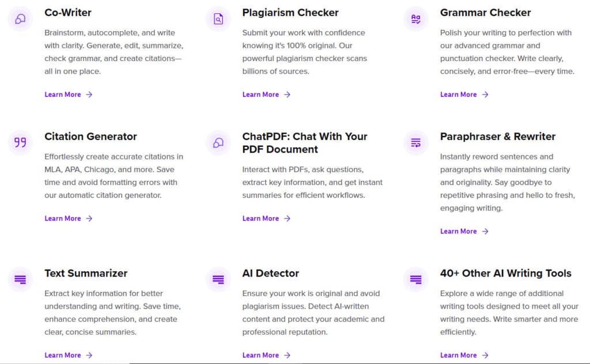Click the AI Detector heading text

click(x=271, y=274)
